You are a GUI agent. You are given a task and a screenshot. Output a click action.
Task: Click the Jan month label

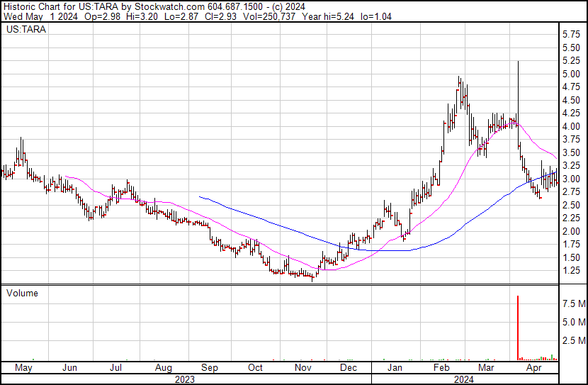395,368
